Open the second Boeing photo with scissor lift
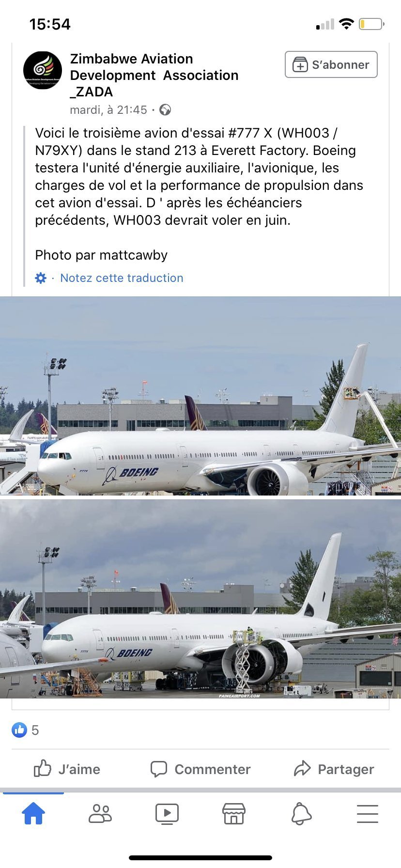Image resolution: width=401 pixels, height=868 pixels. (200, 599)
